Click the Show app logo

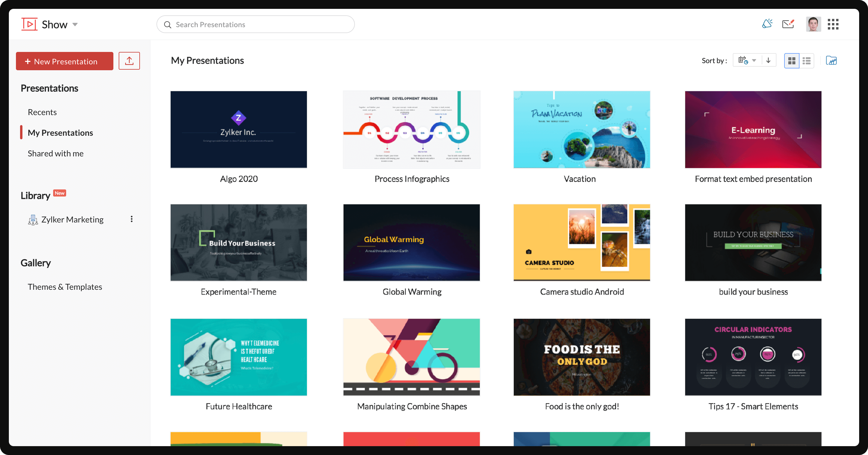coord(29,24)
